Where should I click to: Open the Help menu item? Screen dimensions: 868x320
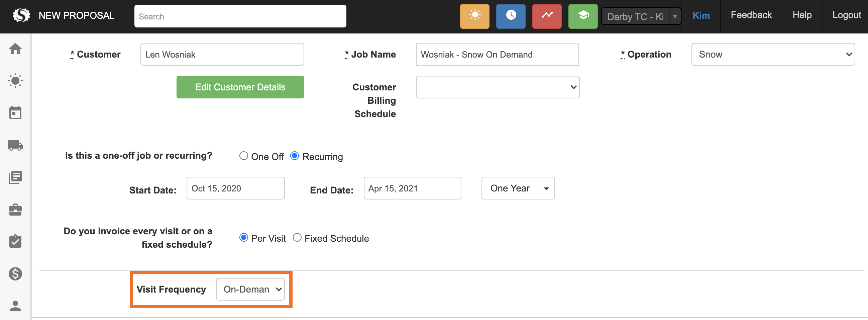[802, 15]
